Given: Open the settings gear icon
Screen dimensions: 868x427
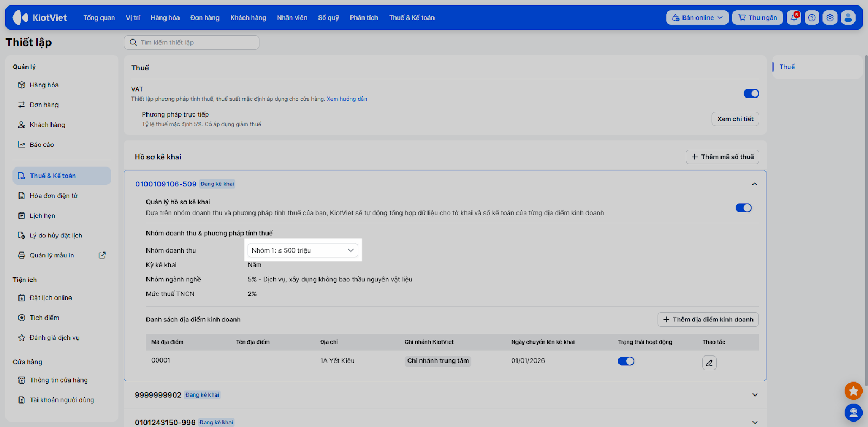Looking at the screenshot, I should [x=830, y=18].
